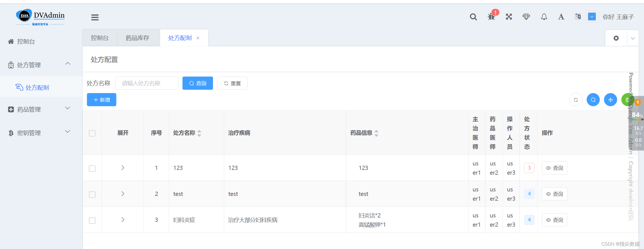
Task: Collapse the 处方管理 menu chevron
Action: pyautogui.click(x=68, y=64)
